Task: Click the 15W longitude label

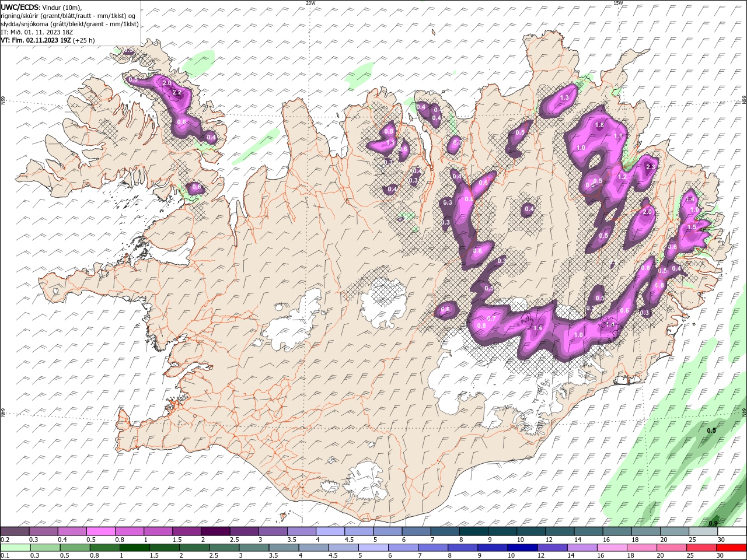Action: 618,3
